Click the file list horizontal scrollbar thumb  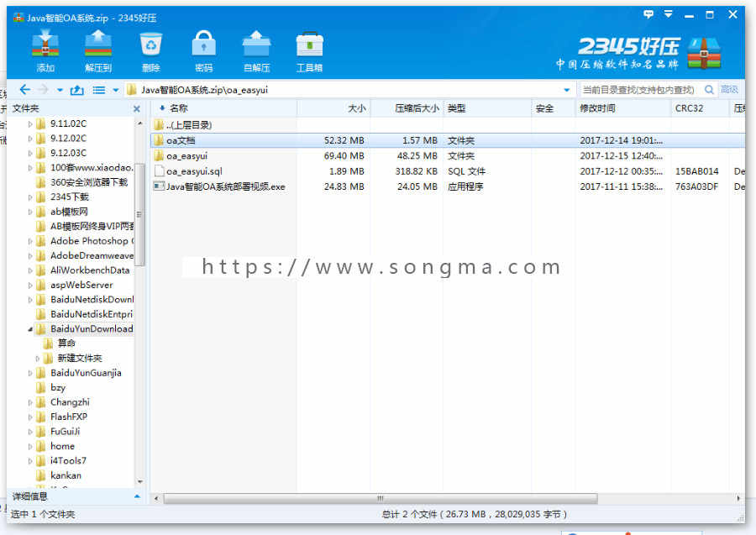pos(381,498)
